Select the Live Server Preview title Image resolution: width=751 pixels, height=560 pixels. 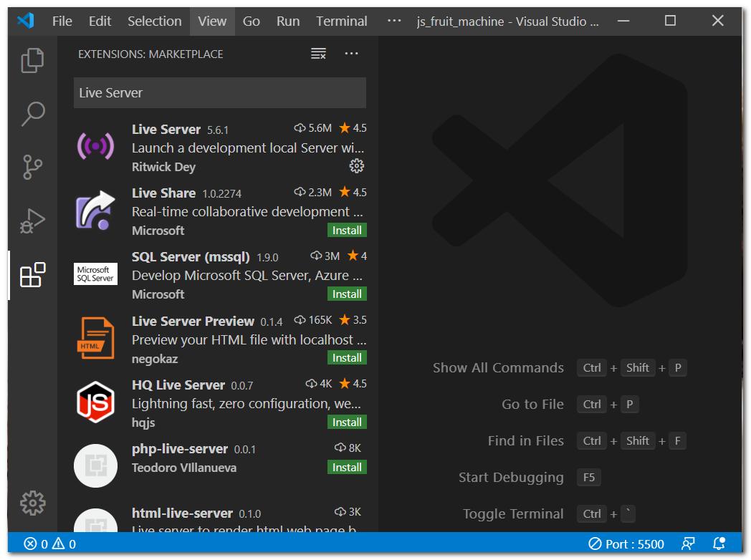pyautogui.click(x=193, y=321)
